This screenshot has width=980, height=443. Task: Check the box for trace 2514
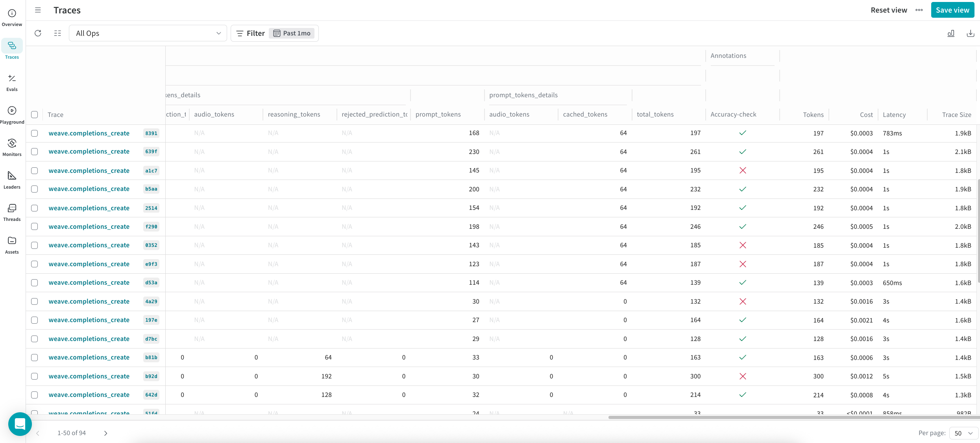tap(35, 208)
